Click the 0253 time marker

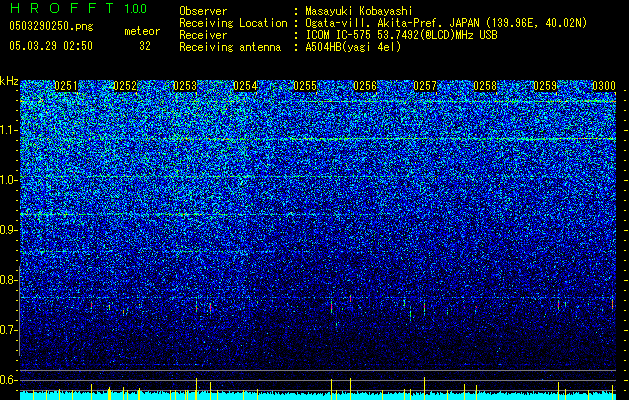coord(185,86)
